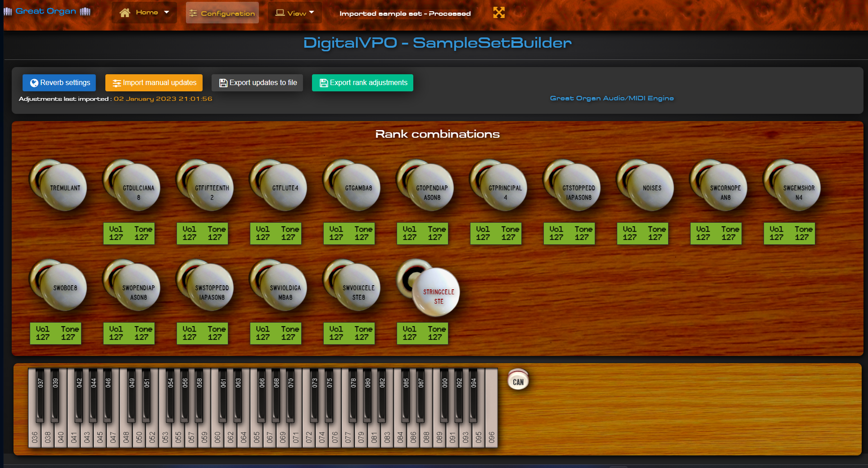Open Vol/Tone display under GTFIFTEENTH 2
868x468 pixels.
[202, 234]
